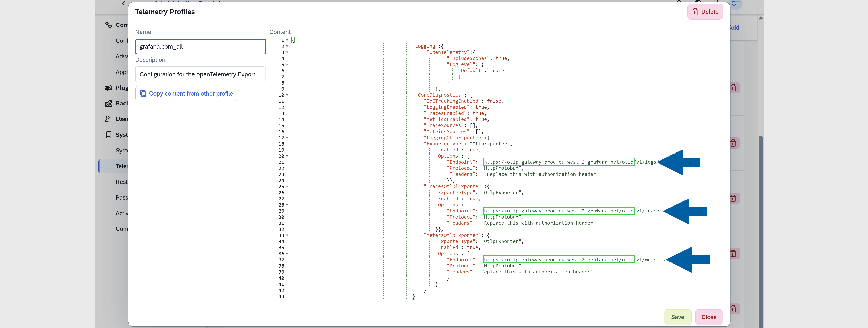Click the traces Endpoint URL on line 29

pyautogui.click(x=573, y=211)
